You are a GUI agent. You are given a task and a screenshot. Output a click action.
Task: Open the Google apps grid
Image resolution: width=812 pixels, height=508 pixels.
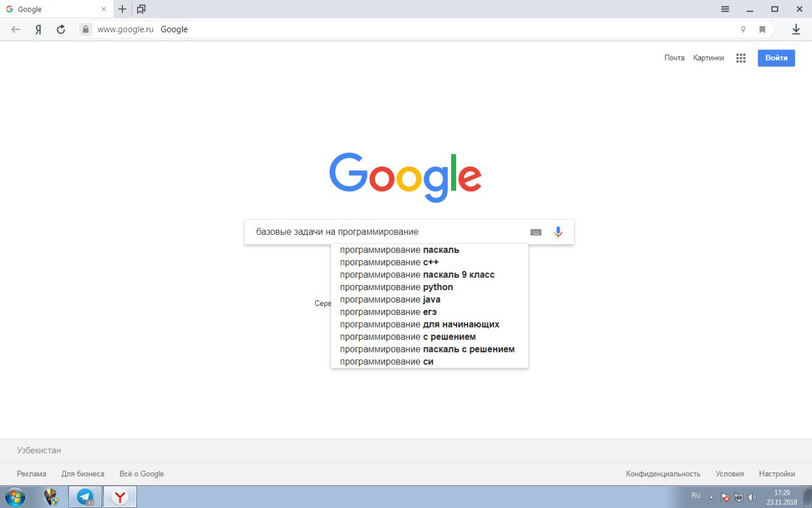pyautogui.click(x=741, y=58)
